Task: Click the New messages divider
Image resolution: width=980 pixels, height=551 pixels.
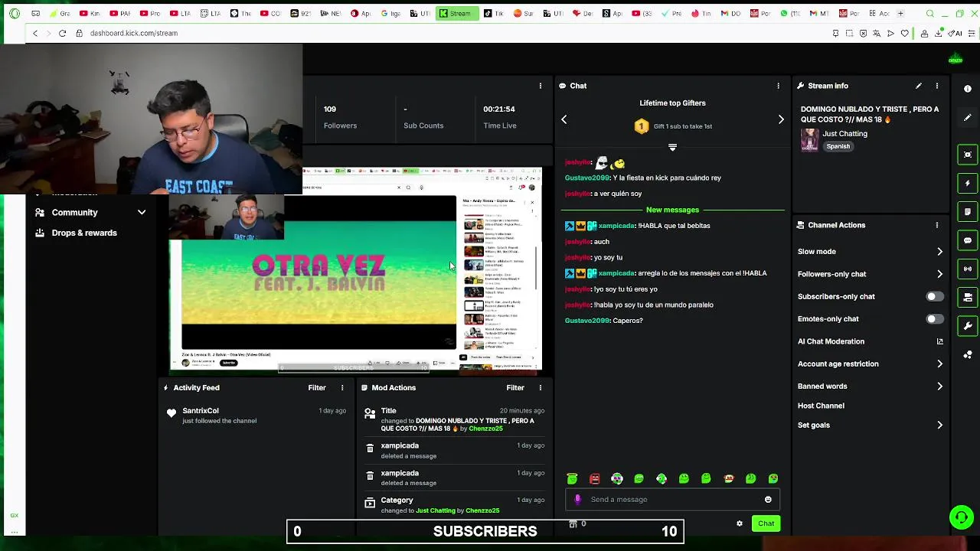Action: (x=672, y=210)
